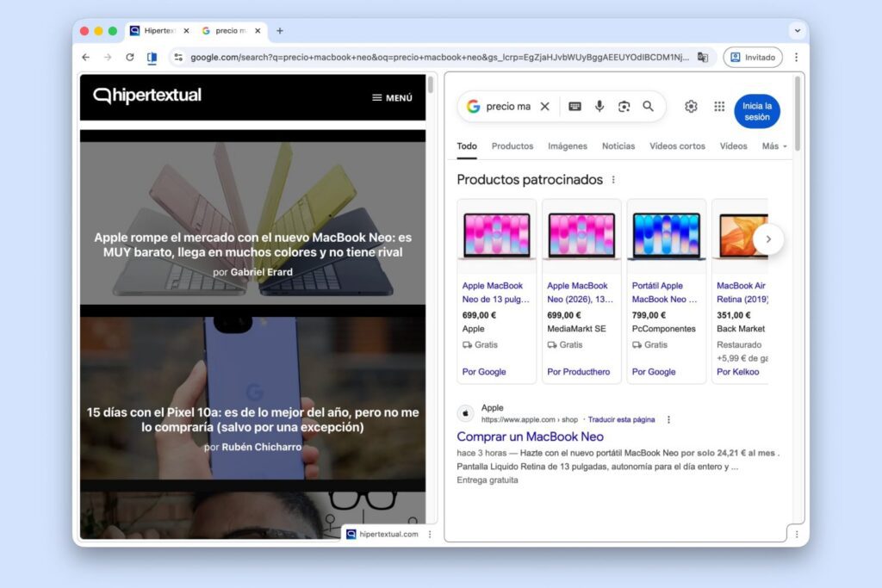The image size is (882, 588).
Task: Open options for Productos patrocinados
Action: [x=614, y=179]
